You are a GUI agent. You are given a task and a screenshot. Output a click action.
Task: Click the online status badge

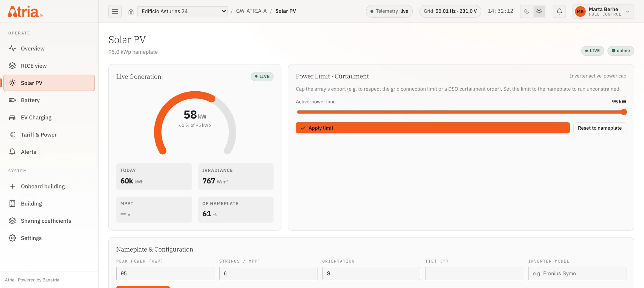(620, 51)
